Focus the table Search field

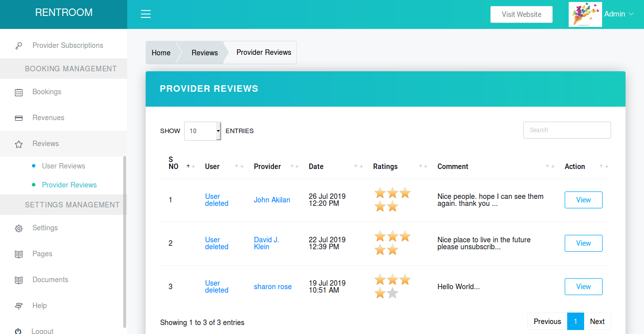(567, 130)
